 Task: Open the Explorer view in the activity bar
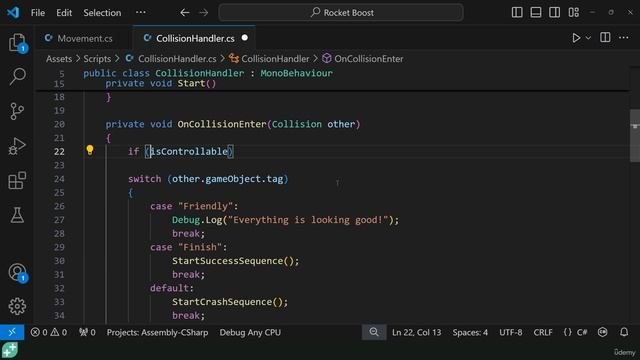tap(17, 42)
